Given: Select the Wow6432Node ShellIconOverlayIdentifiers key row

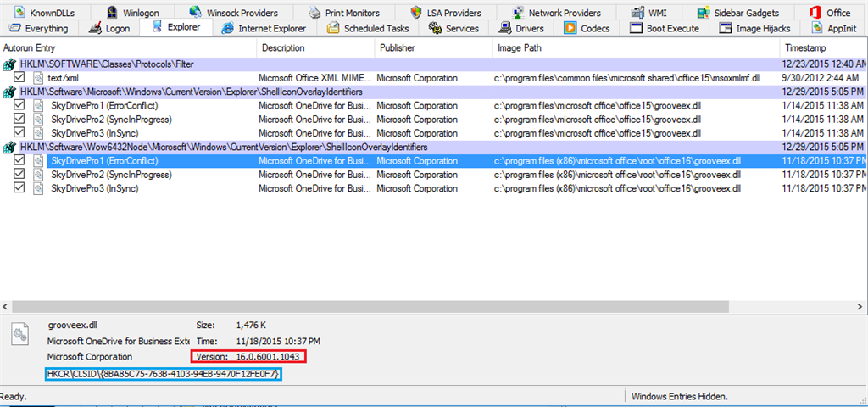Looking at the screenshot, I should point(434,148).
